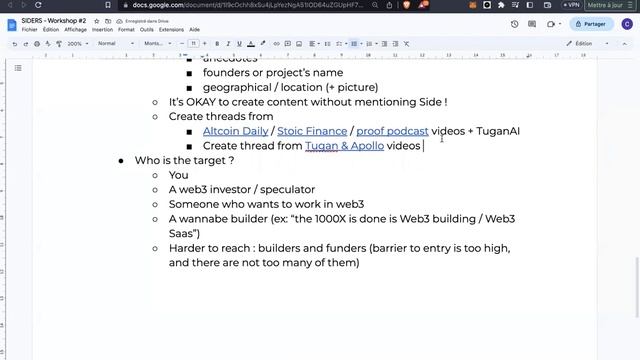Run spelling and grammar check
The height and width of the screenshot is (360, 640).
point(48,44)
